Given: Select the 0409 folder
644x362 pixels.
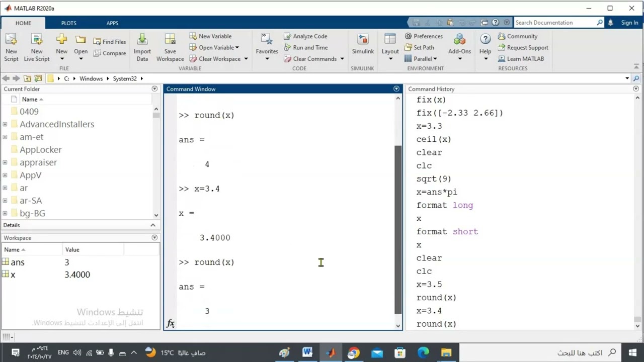Looking at the screenshot, I should pos(29,112).
